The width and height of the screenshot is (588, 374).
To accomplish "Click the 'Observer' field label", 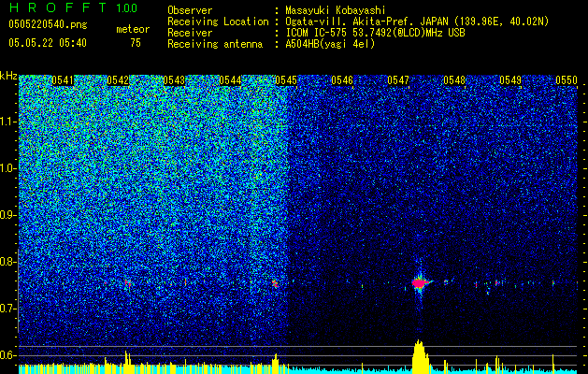I will pos(190,10).
